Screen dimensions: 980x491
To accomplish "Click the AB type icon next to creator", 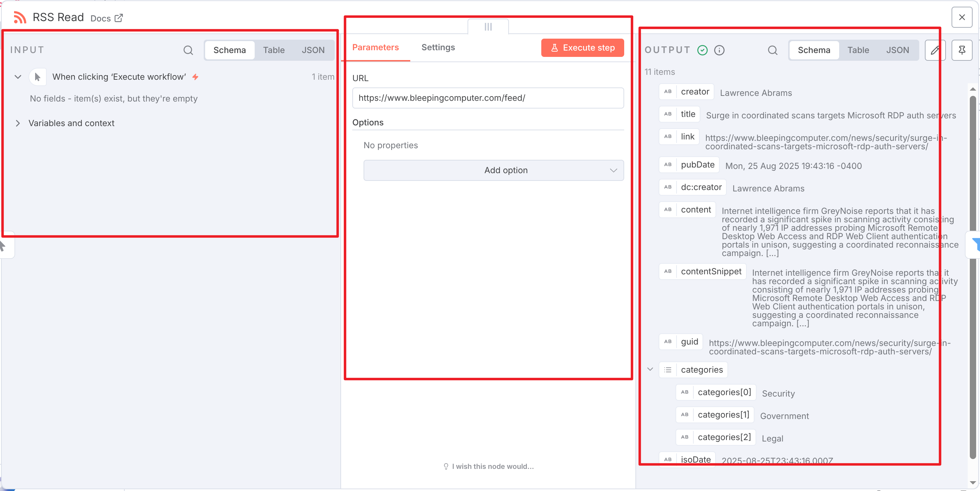I will pyautogui.click(x=668, y=92).
